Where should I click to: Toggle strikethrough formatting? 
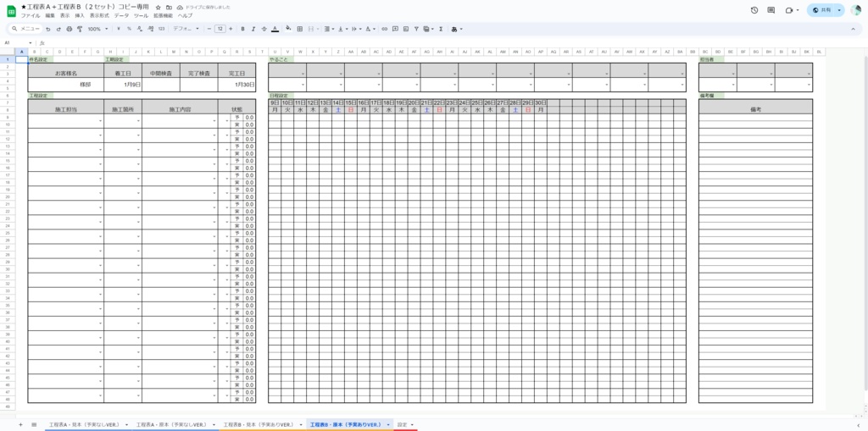coord(264,29)
